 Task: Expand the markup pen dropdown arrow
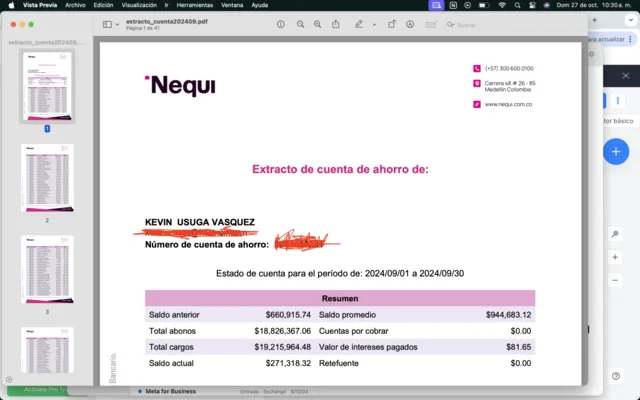coord(371,23)
